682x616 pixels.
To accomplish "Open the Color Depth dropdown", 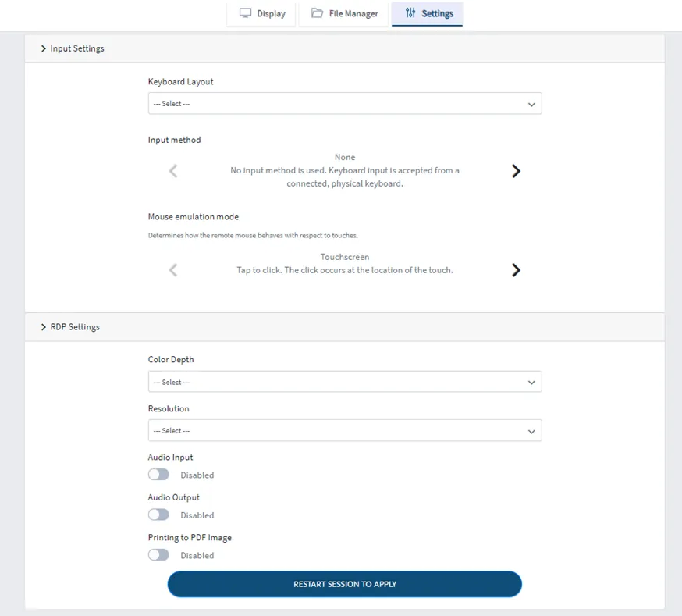I will point(345,382).
